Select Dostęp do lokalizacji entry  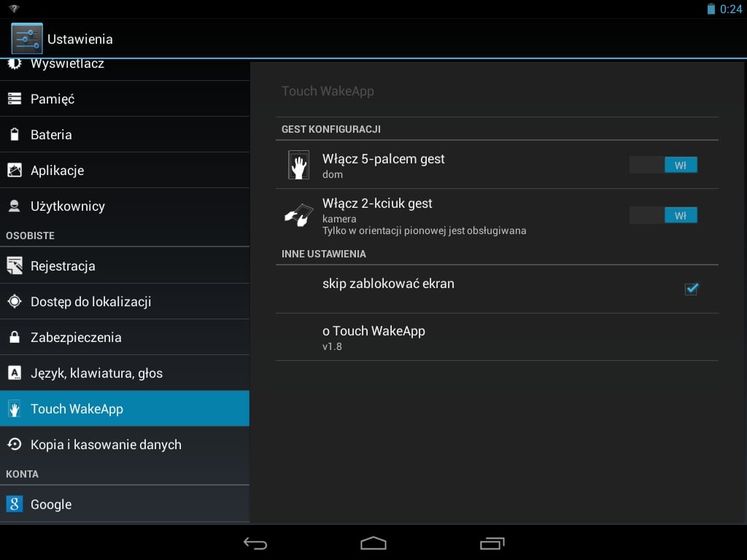click(x=125, y=301)
